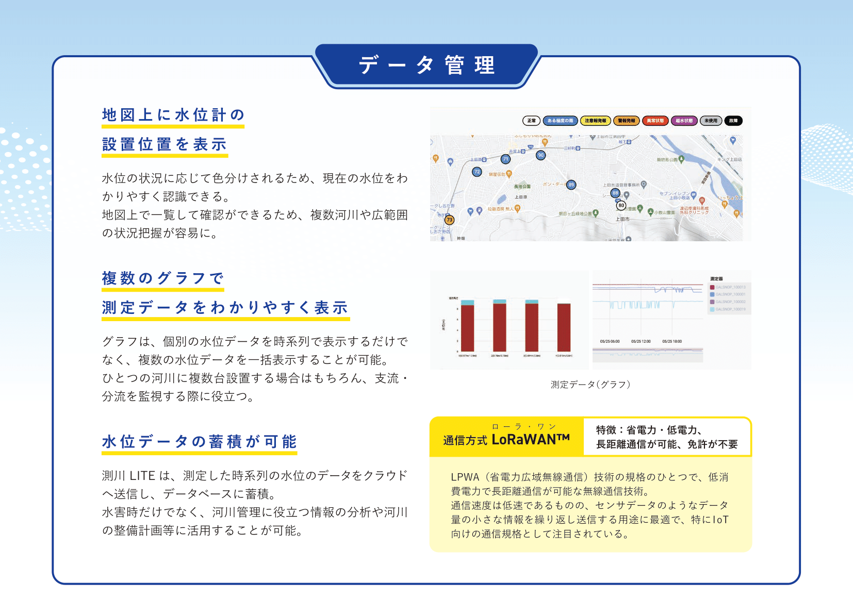The width and height of the screenshot is (853, 616).
Task: Select map marker numbered 90
Action: tap(540, 155)
